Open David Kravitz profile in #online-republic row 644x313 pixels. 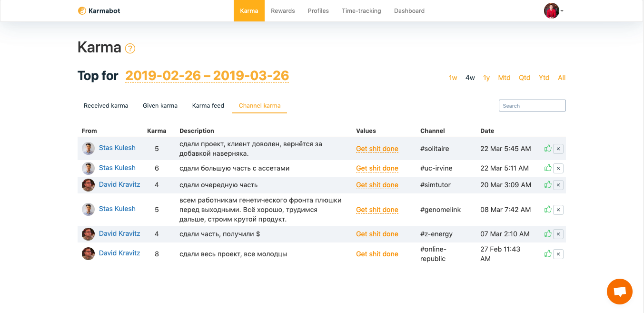[x=119, y=253]
